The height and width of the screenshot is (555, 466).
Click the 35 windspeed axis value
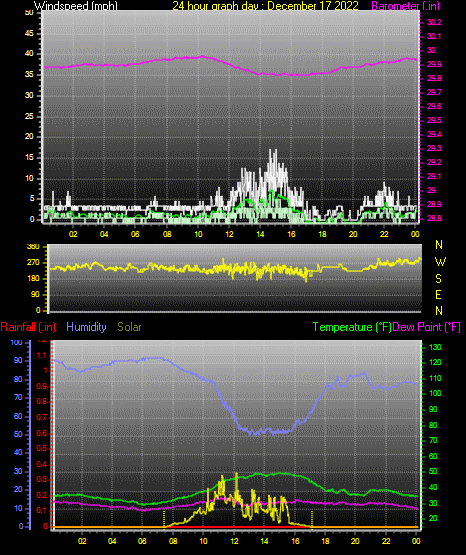29,75
